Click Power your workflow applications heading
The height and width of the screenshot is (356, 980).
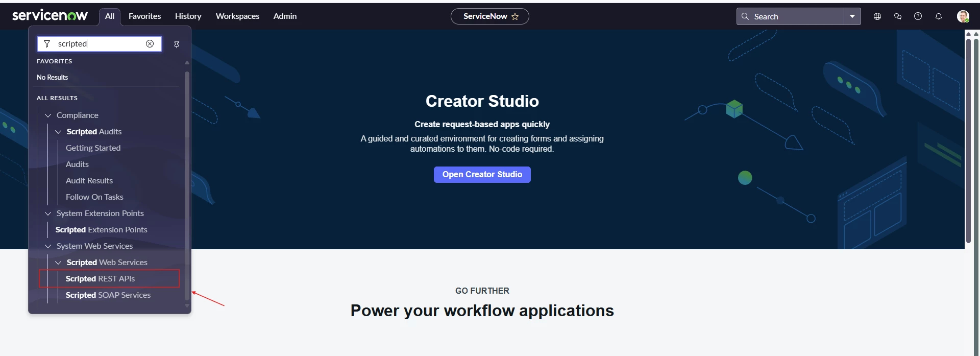pos(482,311)
